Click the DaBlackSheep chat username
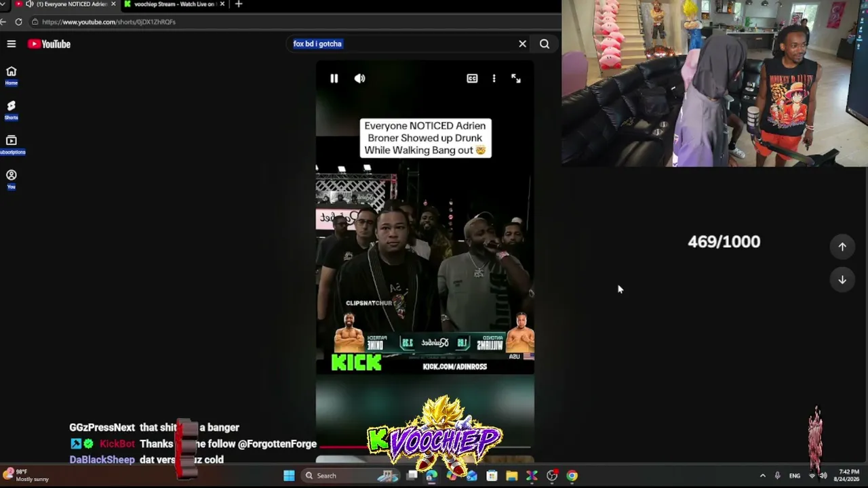 (x=102, y=460)
